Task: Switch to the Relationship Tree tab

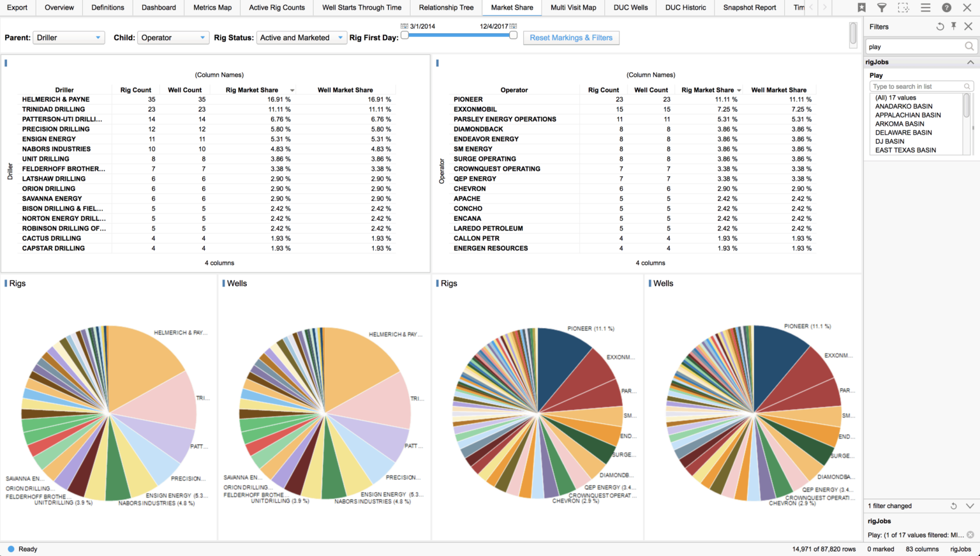Action: (445, 8)
